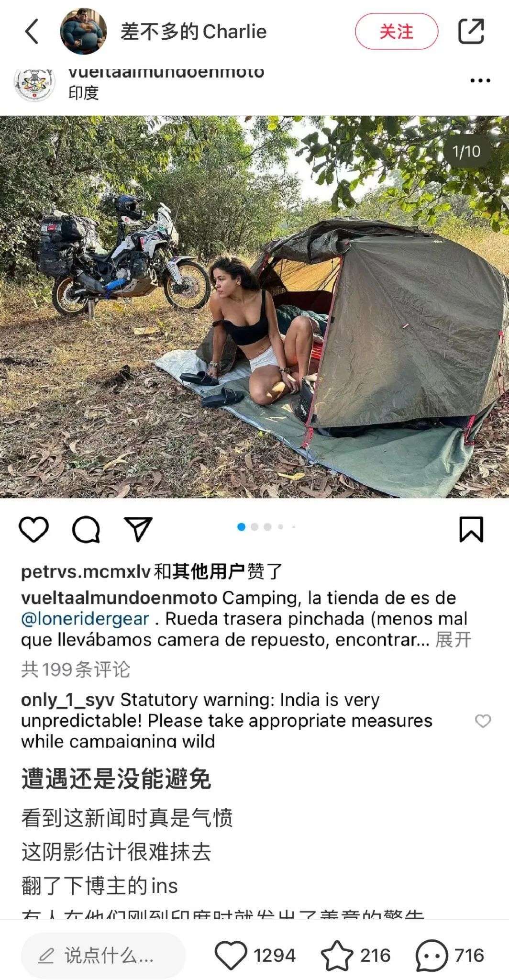
Task: Go back using the left chevron arrow
Action: pos(31,32)
